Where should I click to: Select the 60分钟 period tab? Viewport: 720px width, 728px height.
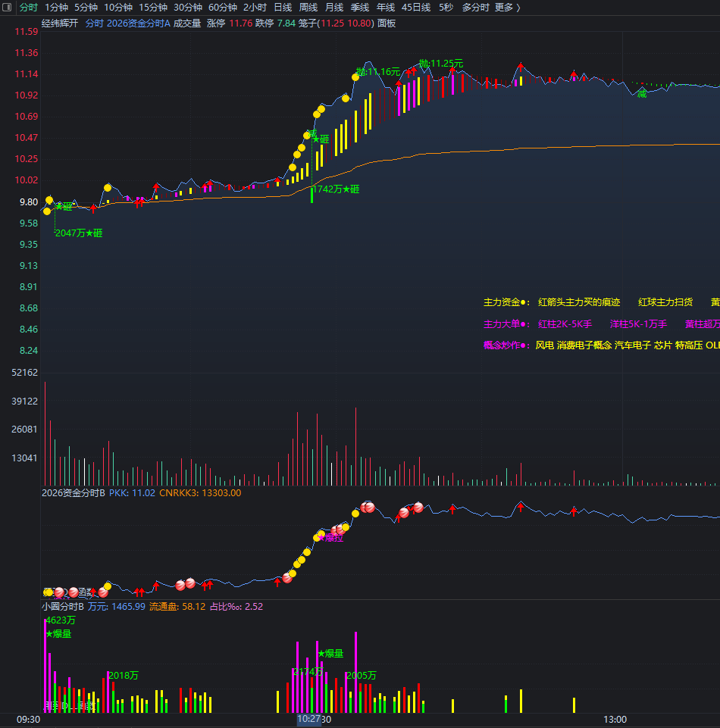pyautogui.click(x=223, y=8)
